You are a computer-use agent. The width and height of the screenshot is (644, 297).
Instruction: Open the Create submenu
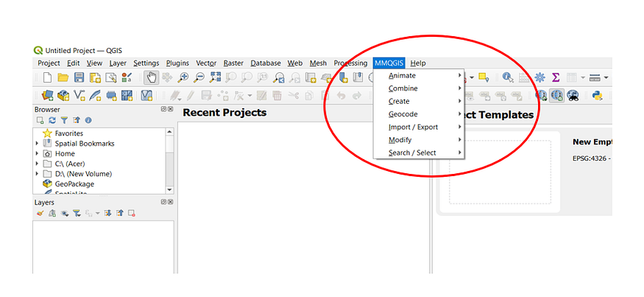[x=419, y=101]
